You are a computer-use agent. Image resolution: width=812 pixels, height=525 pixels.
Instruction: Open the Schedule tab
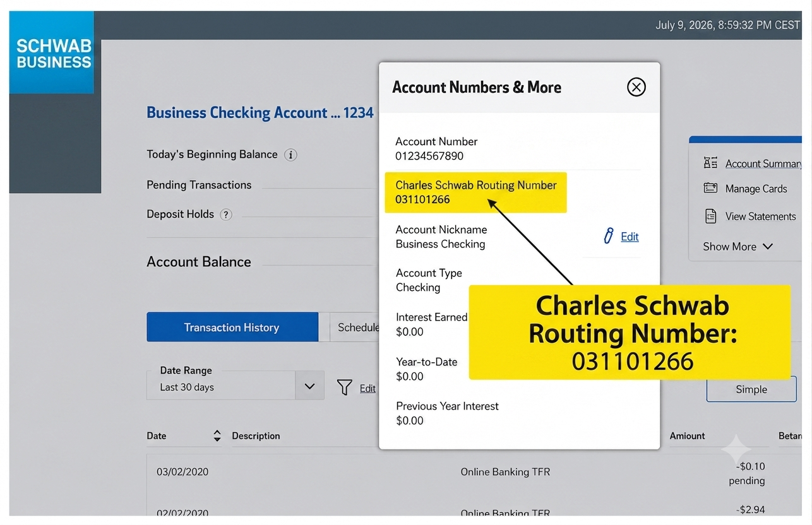tap(355, 327)
